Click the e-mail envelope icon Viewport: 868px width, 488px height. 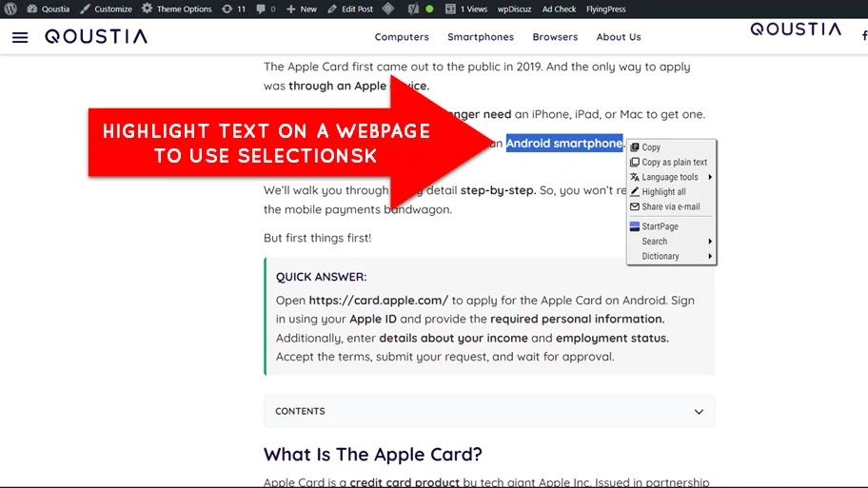click(635, 207)
